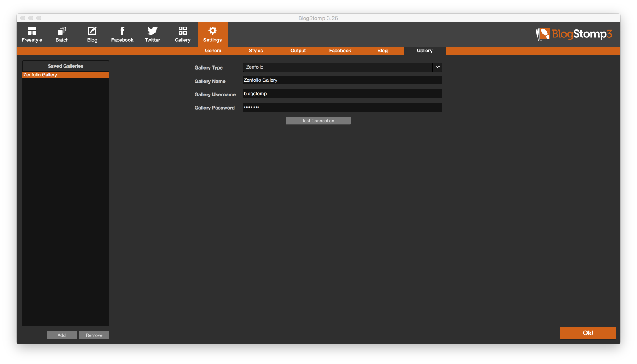637x364 pixels.
Task: Switch to the Output settings tab
Action: 298,51
